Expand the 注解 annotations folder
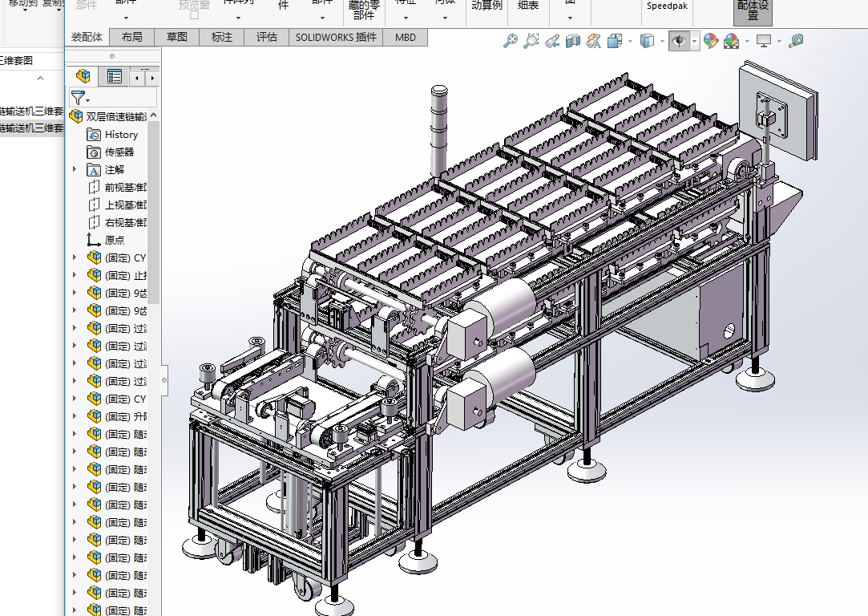Image resolution: width=868 pixels, height=616 pixels. coord(75,169)
